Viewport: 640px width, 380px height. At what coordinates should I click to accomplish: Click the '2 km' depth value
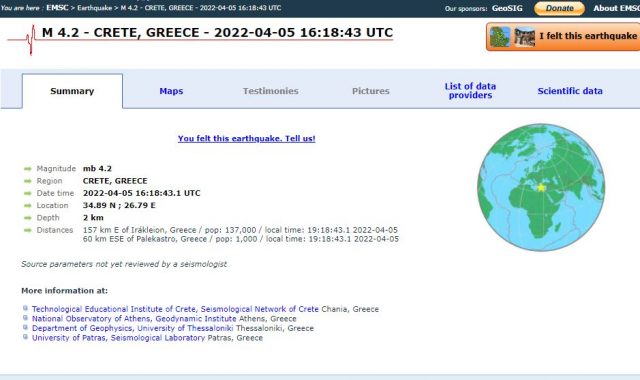coord(93,218)
